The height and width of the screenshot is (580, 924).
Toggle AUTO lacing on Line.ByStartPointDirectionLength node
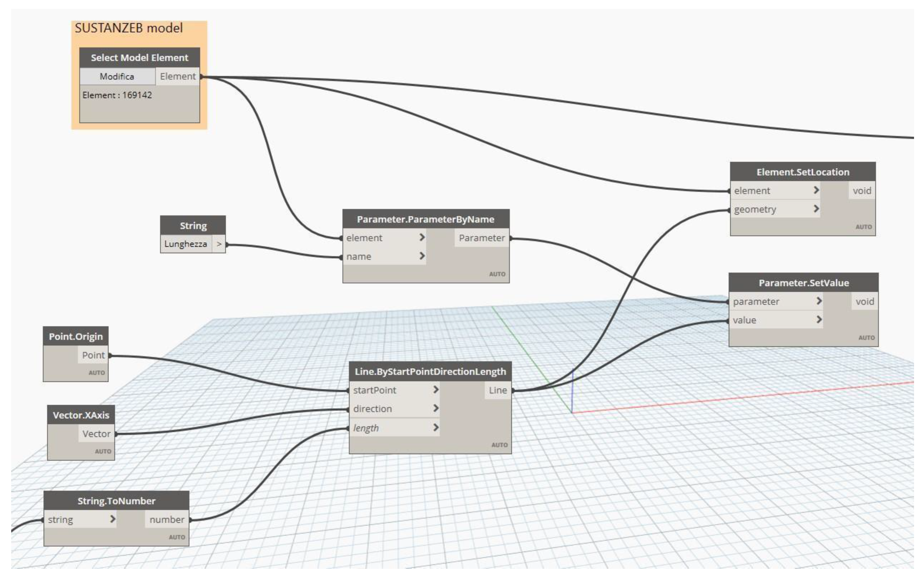click(x=499, y=445)
